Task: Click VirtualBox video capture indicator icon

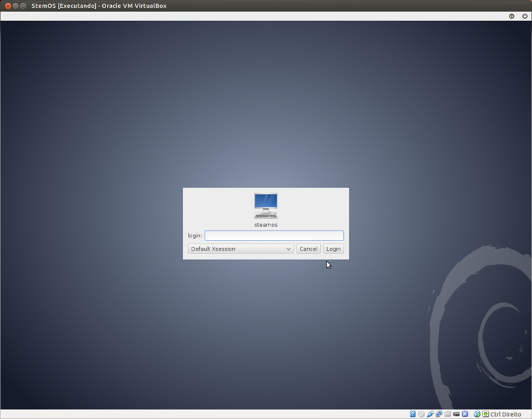Action: coord(456,414)
